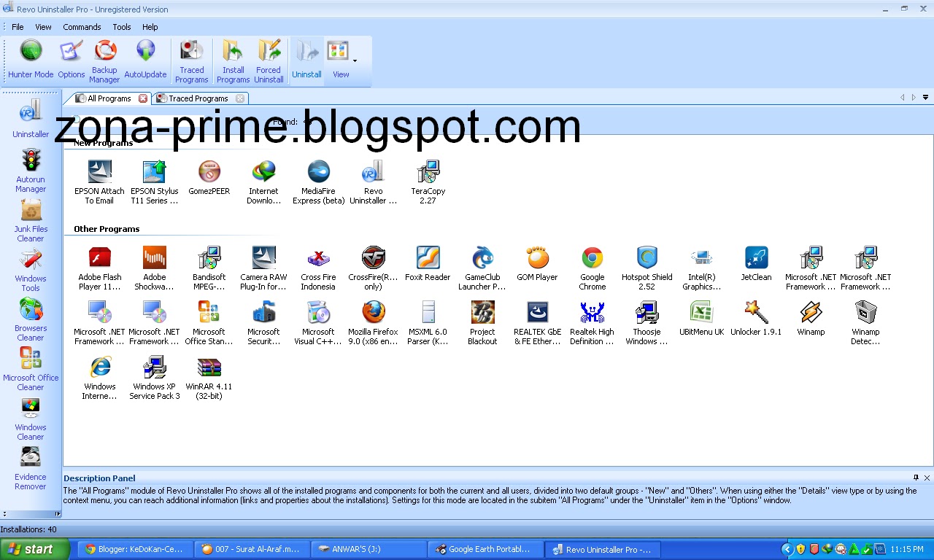Switch to Blogger Chrome taskbar window

coord(136,549)
